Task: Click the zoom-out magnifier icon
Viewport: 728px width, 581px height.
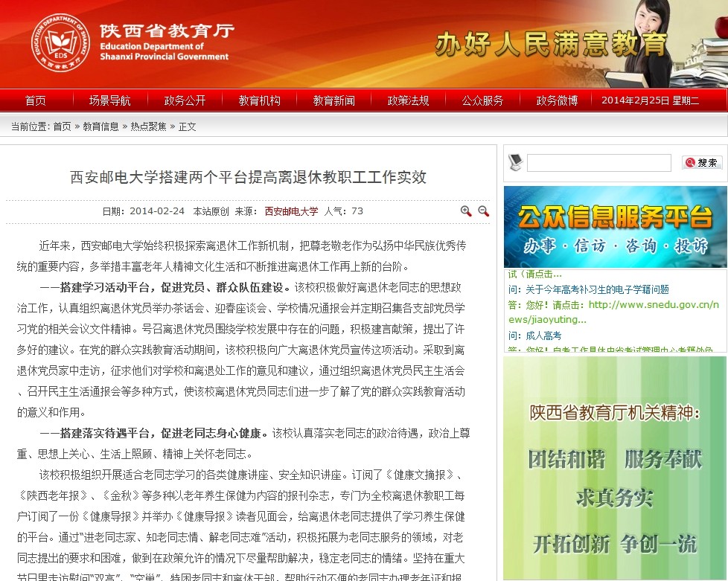Action: (x=483, y=211)
